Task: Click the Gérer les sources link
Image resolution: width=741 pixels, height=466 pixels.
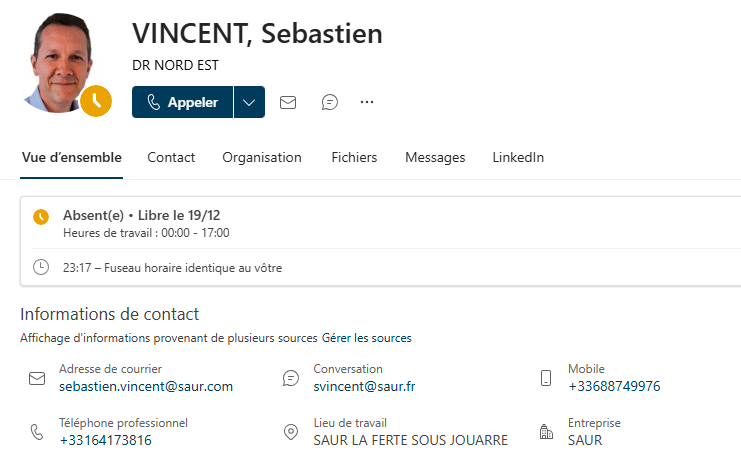Action: (x=366, y=338)
